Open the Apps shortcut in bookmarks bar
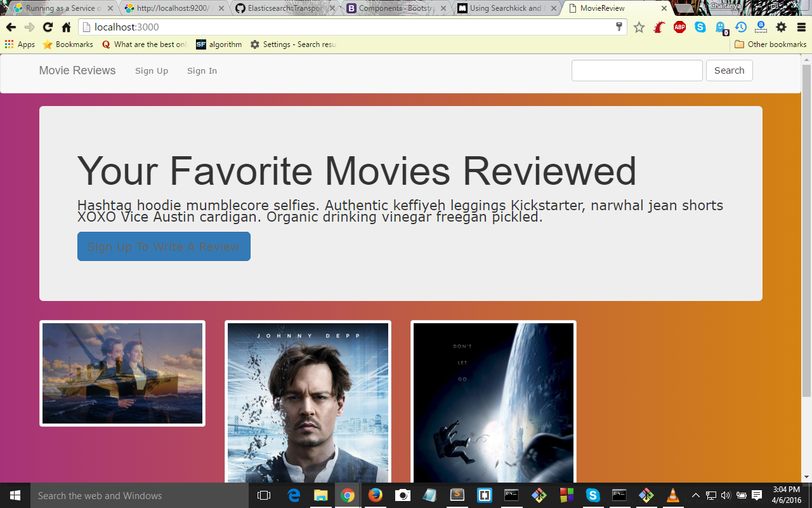812x508 pixels. (20, 44)
